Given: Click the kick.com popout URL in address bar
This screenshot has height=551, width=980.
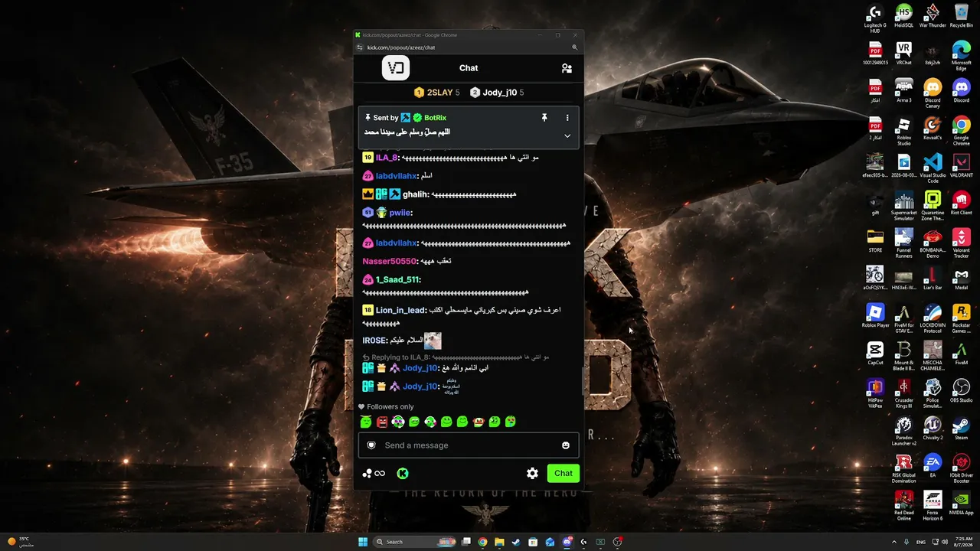Looking at the screenshot, I should point(401,47).
